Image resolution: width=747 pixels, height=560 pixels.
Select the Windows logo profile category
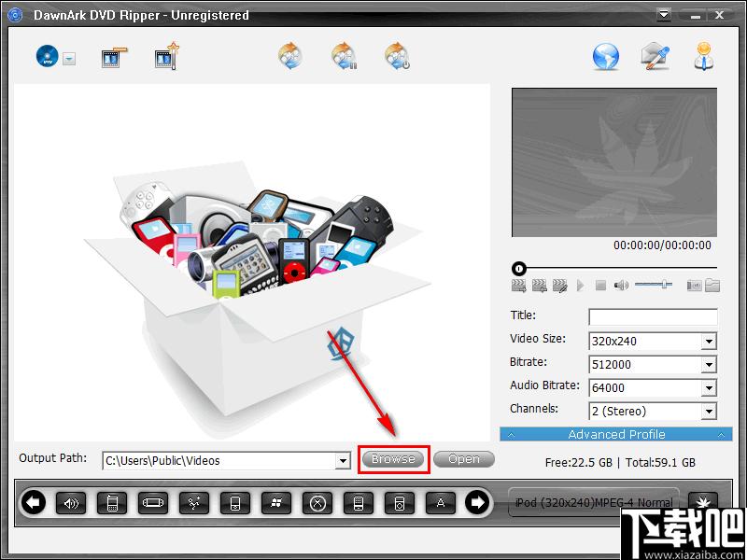click(276, 502)
